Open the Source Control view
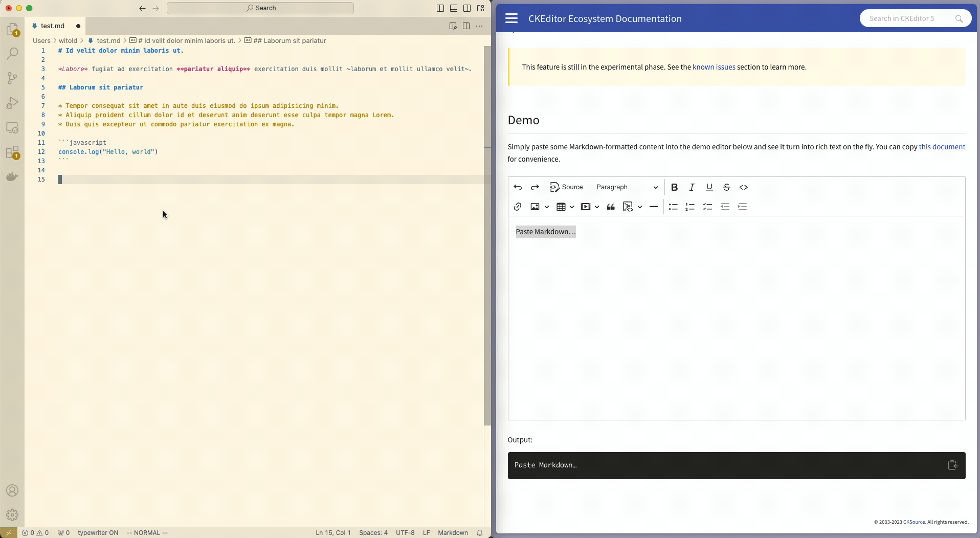The height and width of the screenshot is (538, 980). pos(12,78)
